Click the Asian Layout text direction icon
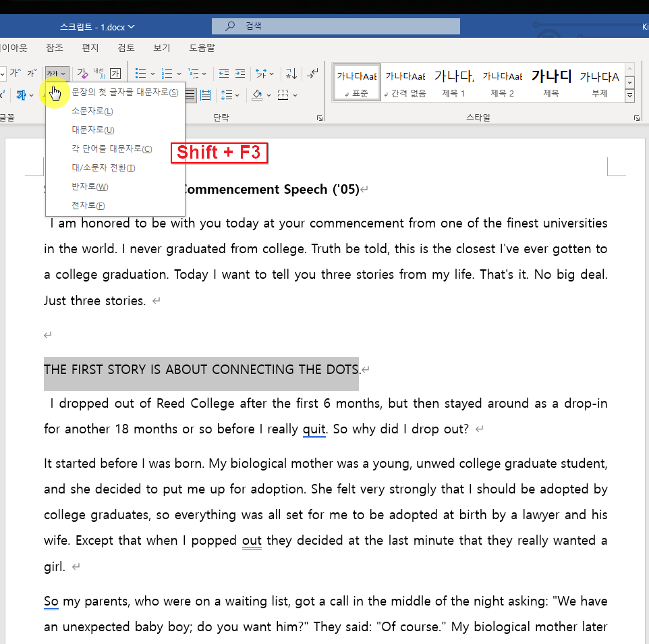Viewport: 649px width, 644px height. click(261, 74)
